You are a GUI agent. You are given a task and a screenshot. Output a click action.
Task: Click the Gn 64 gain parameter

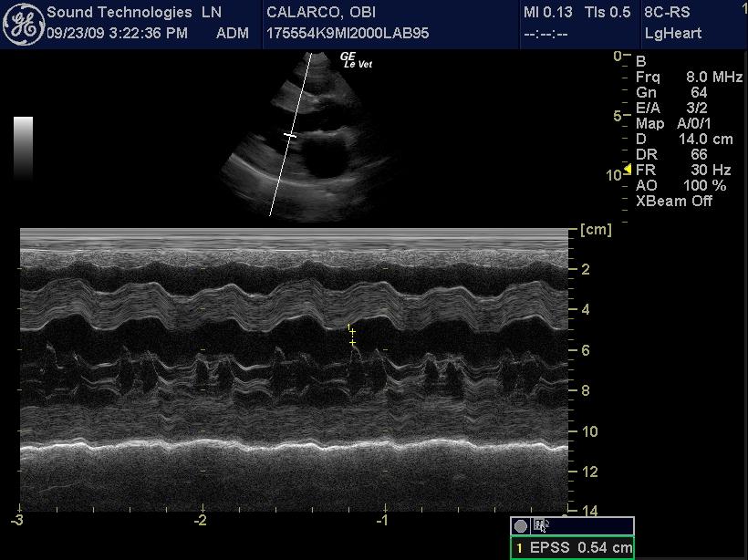pos(672,93)
